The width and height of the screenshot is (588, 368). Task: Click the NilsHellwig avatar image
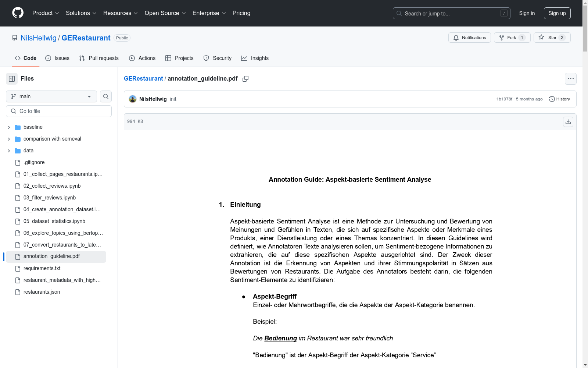tap(133, 99)
